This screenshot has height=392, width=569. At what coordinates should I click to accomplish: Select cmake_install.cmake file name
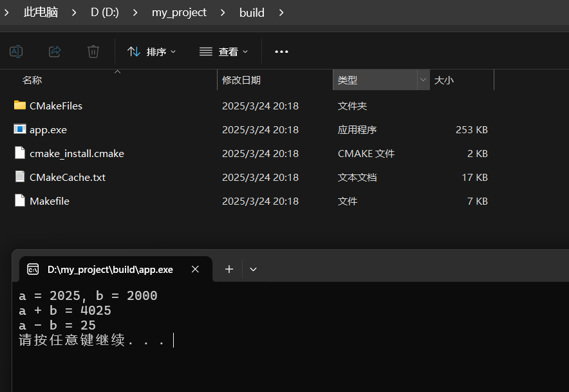[x=77, y=154]
